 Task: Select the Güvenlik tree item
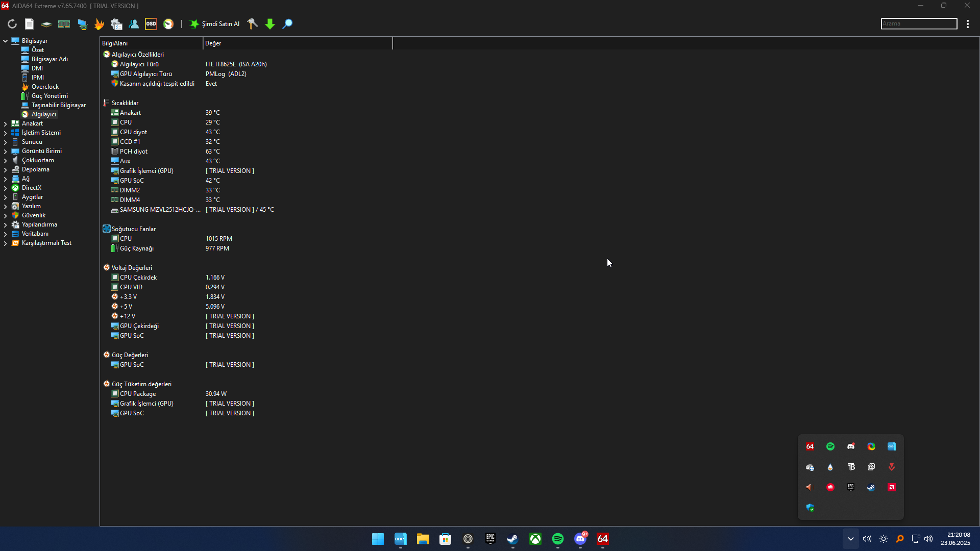pyautogui.click(x=33, y=215)
